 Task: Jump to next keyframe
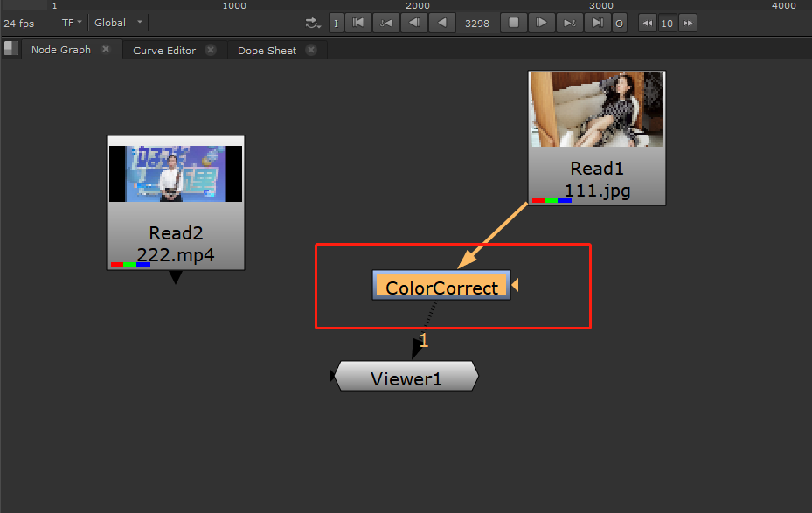click(x=570, y=23)
